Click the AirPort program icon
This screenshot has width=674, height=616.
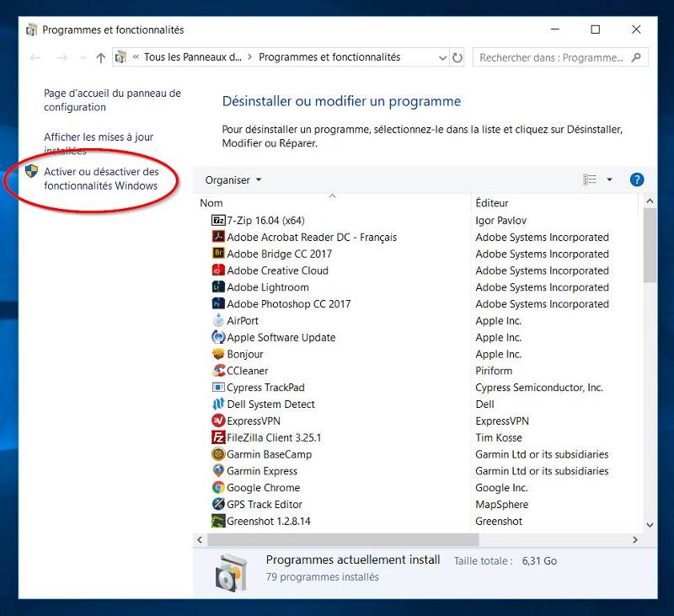click(x=218, y=321)
